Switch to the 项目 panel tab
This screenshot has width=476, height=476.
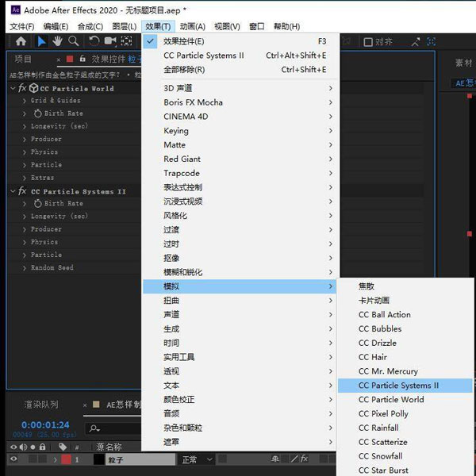point(23,59)
